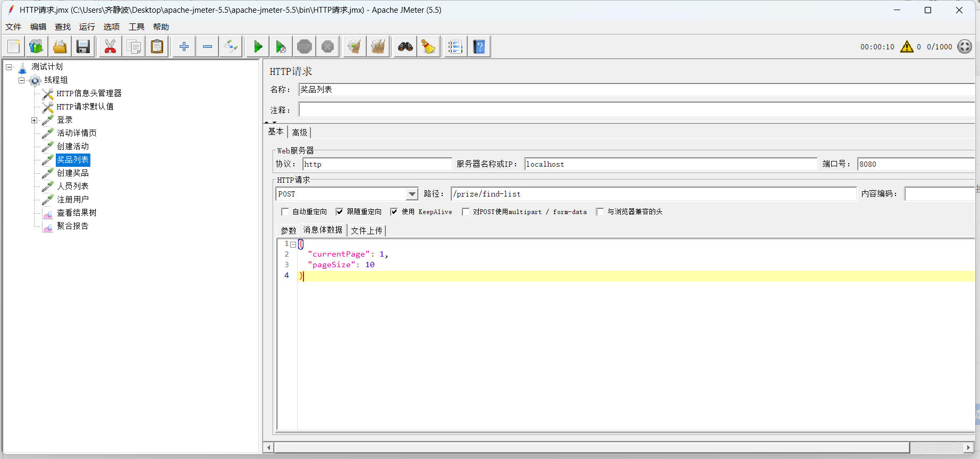
Task: Start test without pauses icon
Action: pos(281,47)
